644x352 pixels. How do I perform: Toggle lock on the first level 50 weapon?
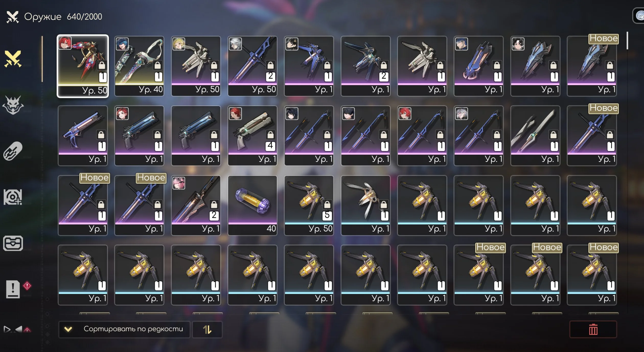tap(102, 65)
